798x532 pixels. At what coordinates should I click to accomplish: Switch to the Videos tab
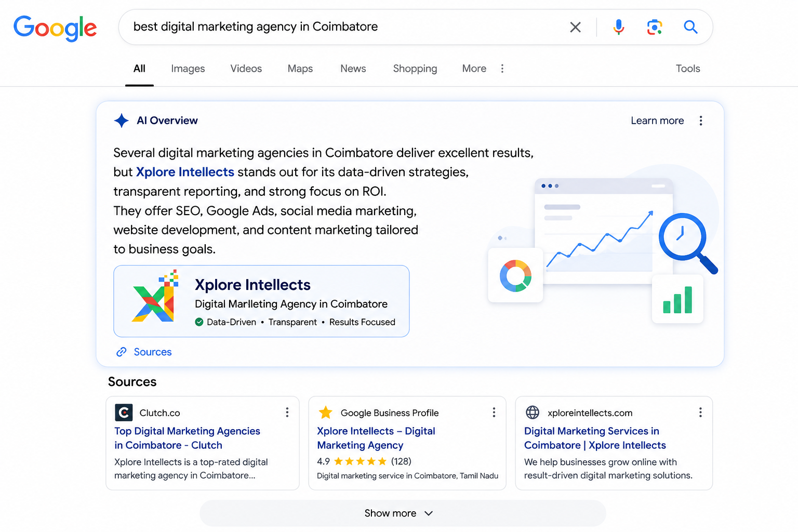[x=246, y=69]
